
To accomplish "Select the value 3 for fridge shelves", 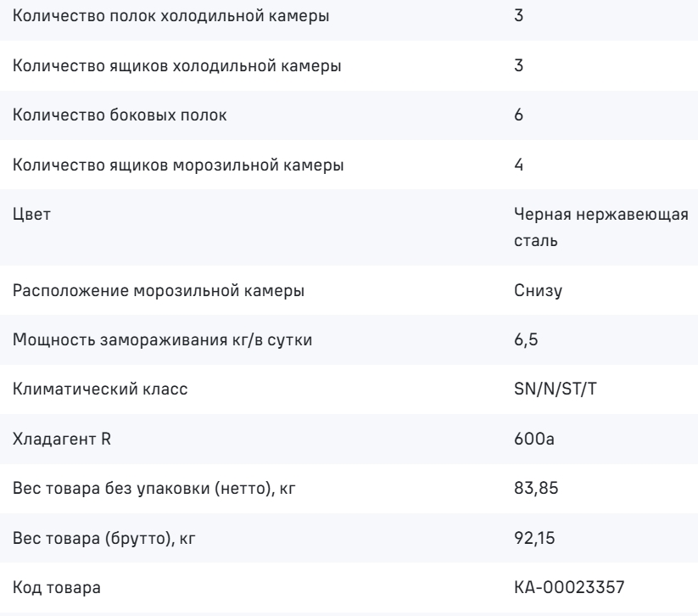I will [518, 15].
